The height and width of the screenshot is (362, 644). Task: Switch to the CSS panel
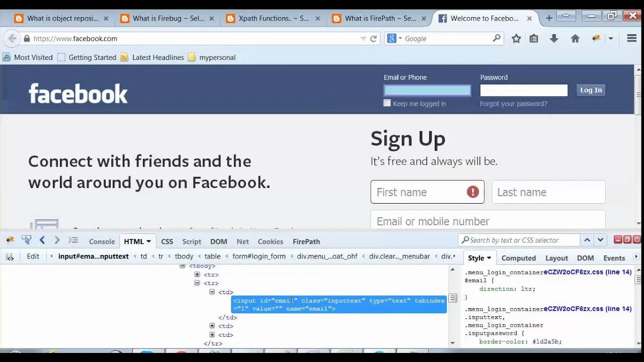[x=167, y=241]
